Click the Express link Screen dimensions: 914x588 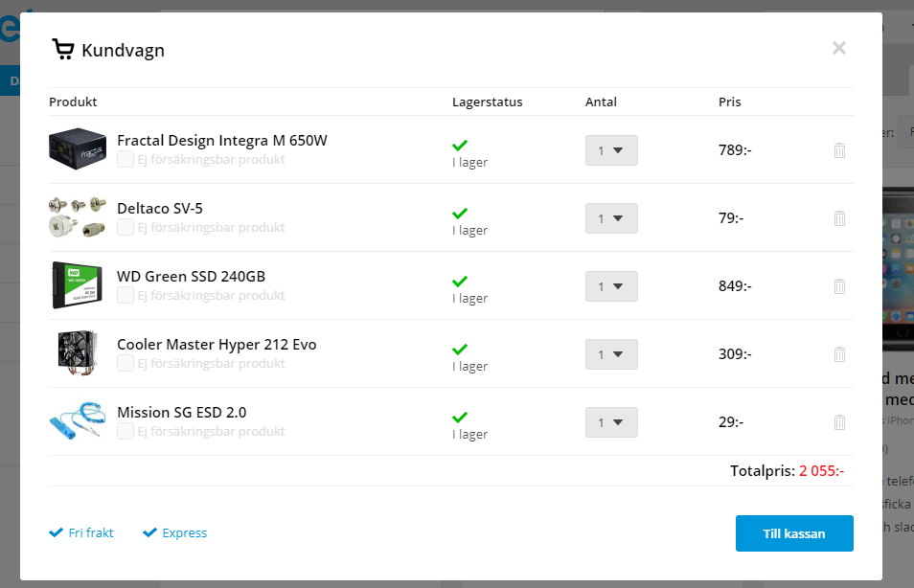[184, 532]
